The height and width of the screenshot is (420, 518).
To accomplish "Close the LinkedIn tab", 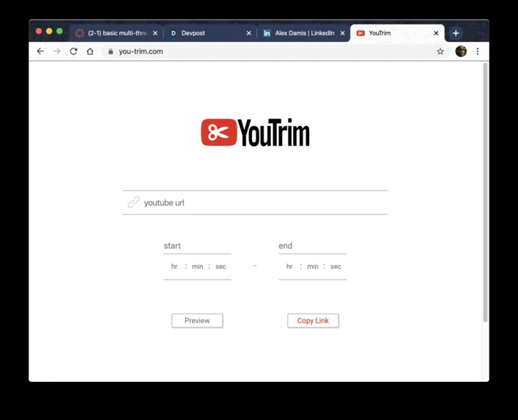I will tap(343, 33).
